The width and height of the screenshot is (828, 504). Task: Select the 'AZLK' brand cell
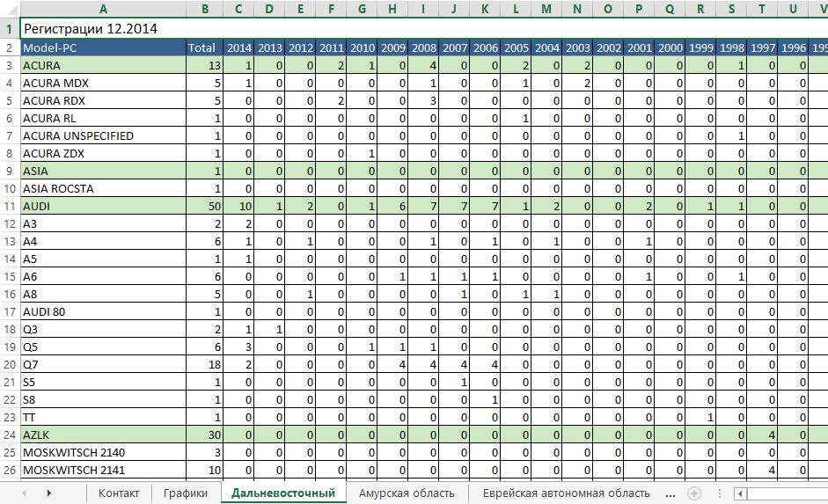[103, 435]
